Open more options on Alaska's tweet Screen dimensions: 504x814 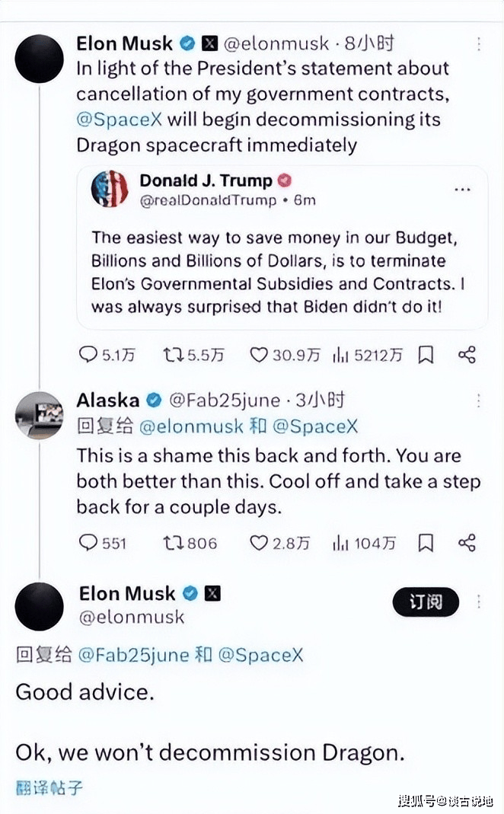click(x=479, y=401)
